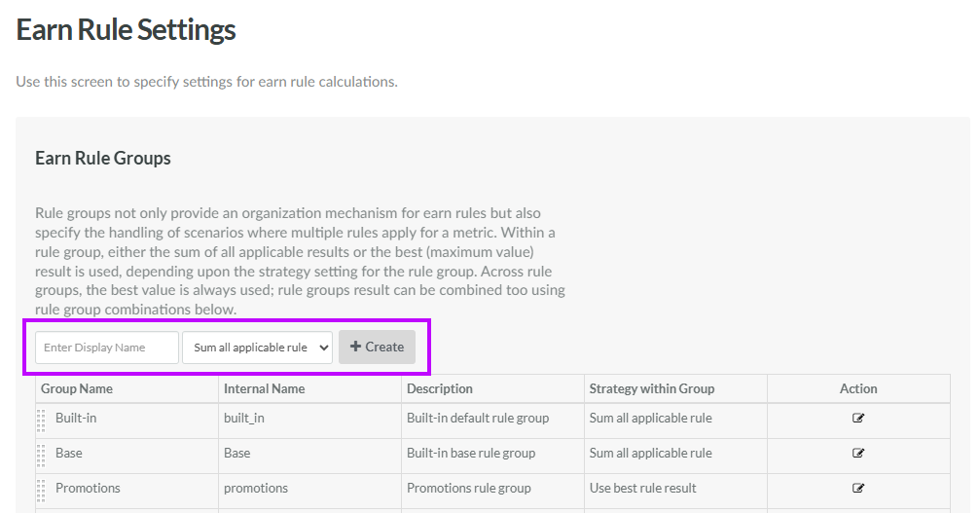Click Use best rule result strategy cell
The height and width of the screenshot is (513, 980).
click(x=642, y=489)
